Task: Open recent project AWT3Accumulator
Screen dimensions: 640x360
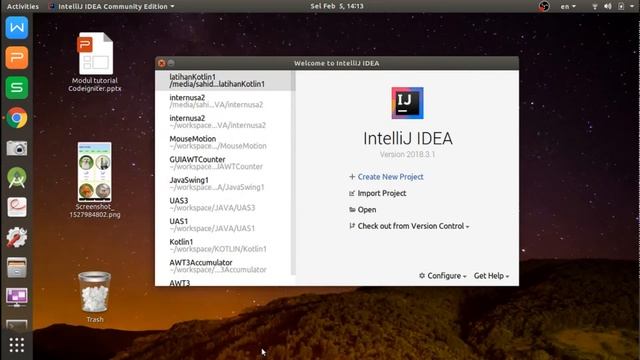Action: click(x=223, y=266)
